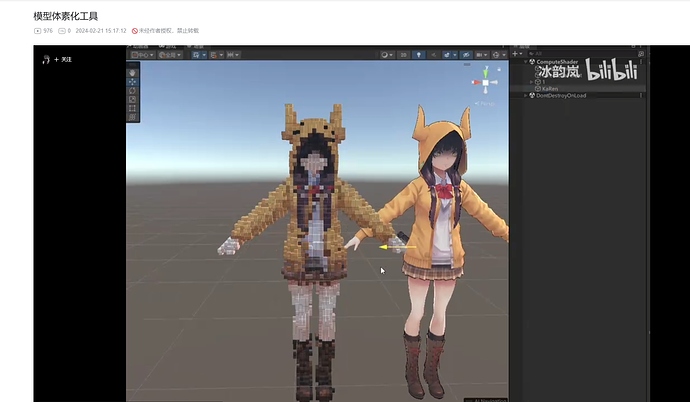The height and width of the screenshot is (402, 690).
Task: Select hierarchy object named 1
Action: (578, 82)
